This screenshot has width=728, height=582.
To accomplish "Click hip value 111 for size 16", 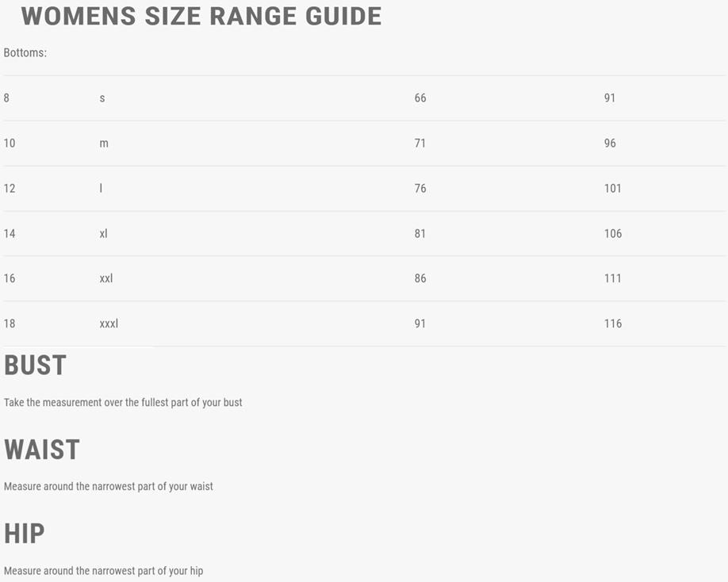I will coord(613,278).
